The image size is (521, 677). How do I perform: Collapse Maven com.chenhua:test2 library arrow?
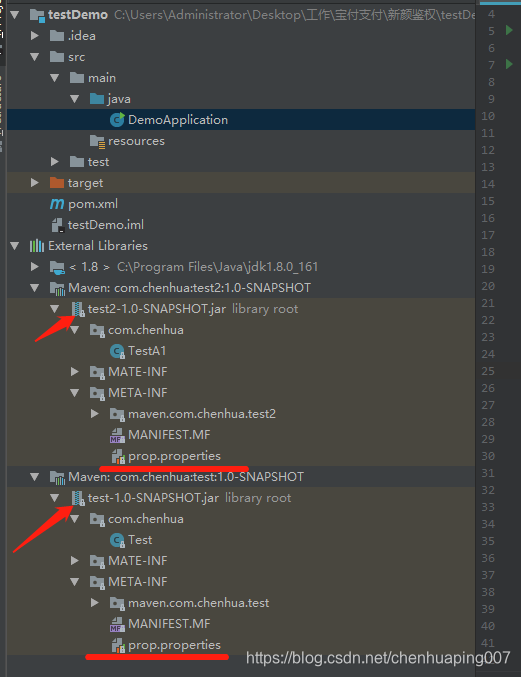tap(35, 288)
